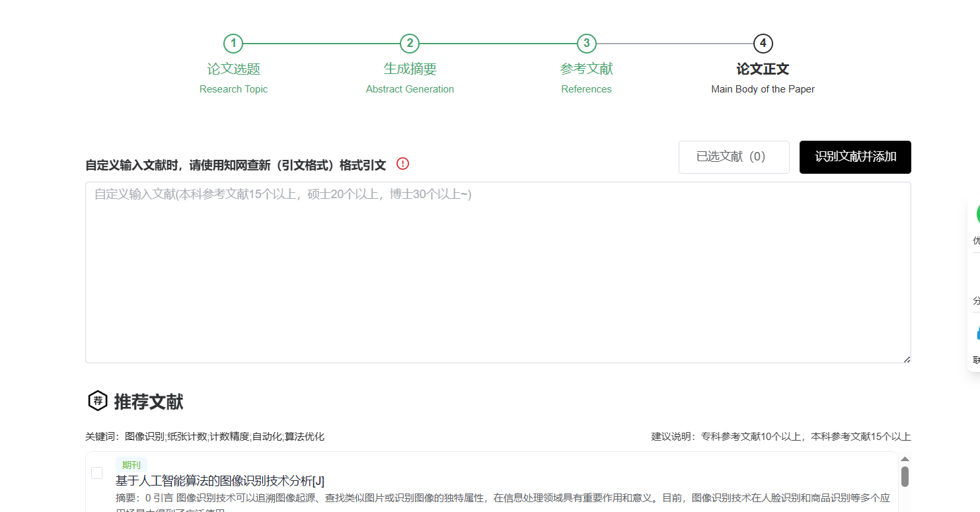
Task: Go to step 4 论文正文 circle
Action: (x=763, y=44)
